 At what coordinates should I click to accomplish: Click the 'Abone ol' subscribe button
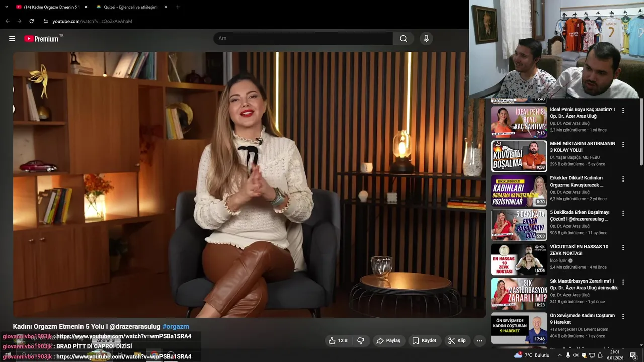[106, 341]
